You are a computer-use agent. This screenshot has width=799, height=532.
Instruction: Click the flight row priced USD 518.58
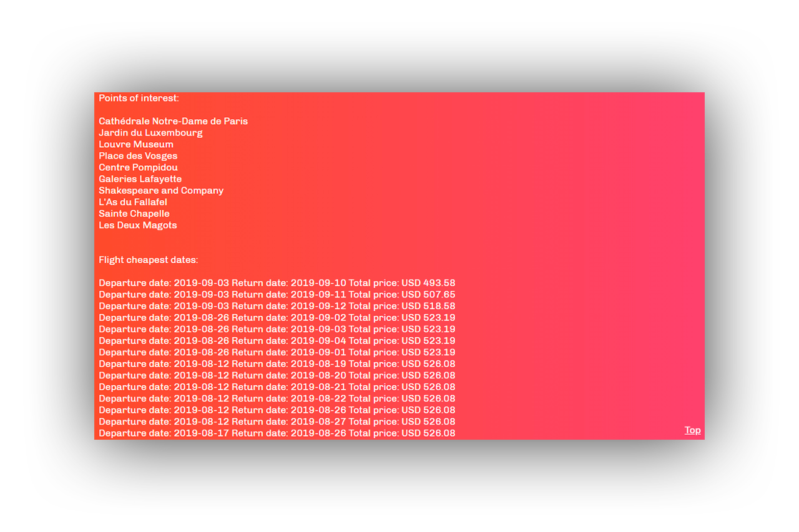click(277, 306)
